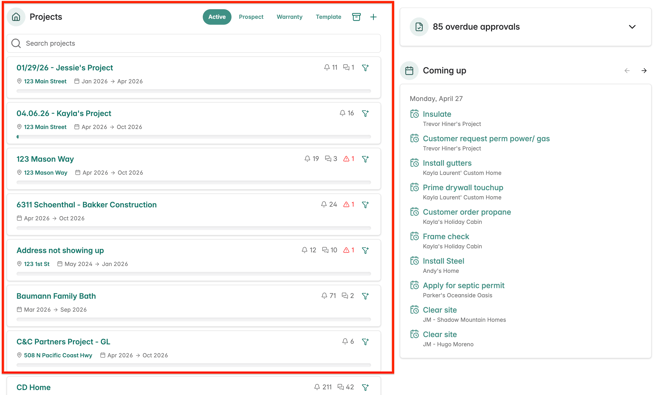View 1 comment on Jessie's Project
Screen dimensions: 670x395
(349, 68)
